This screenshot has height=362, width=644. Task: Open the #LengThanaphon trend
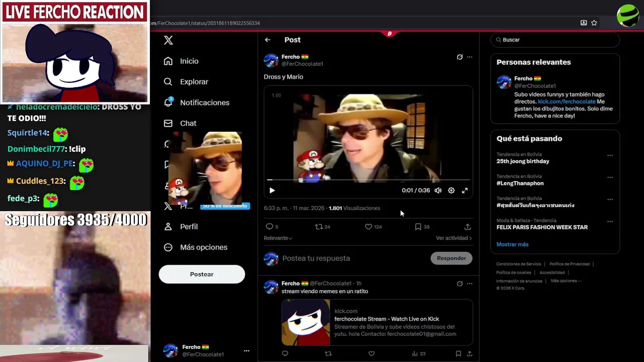[520, 184]
